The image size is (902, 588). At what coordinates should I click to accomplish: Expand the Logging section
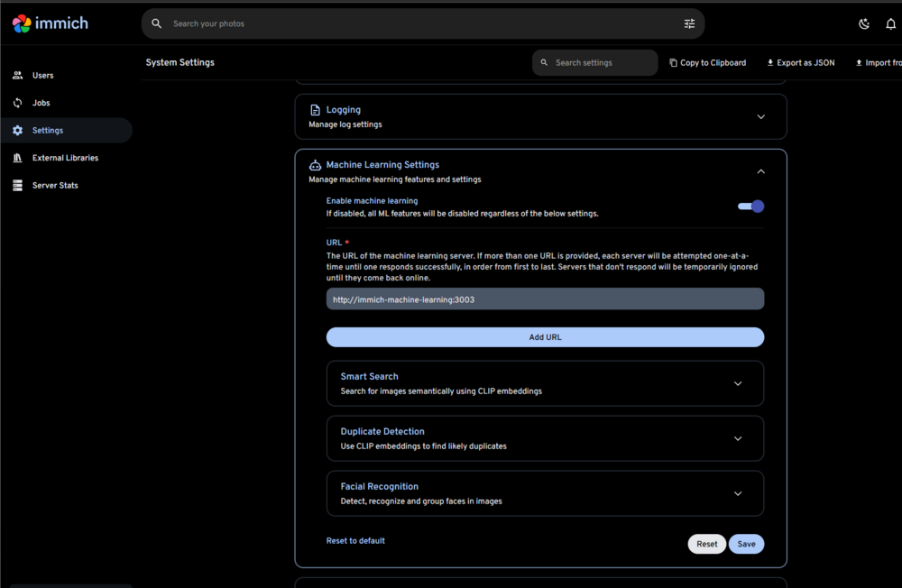pos(760,117)
